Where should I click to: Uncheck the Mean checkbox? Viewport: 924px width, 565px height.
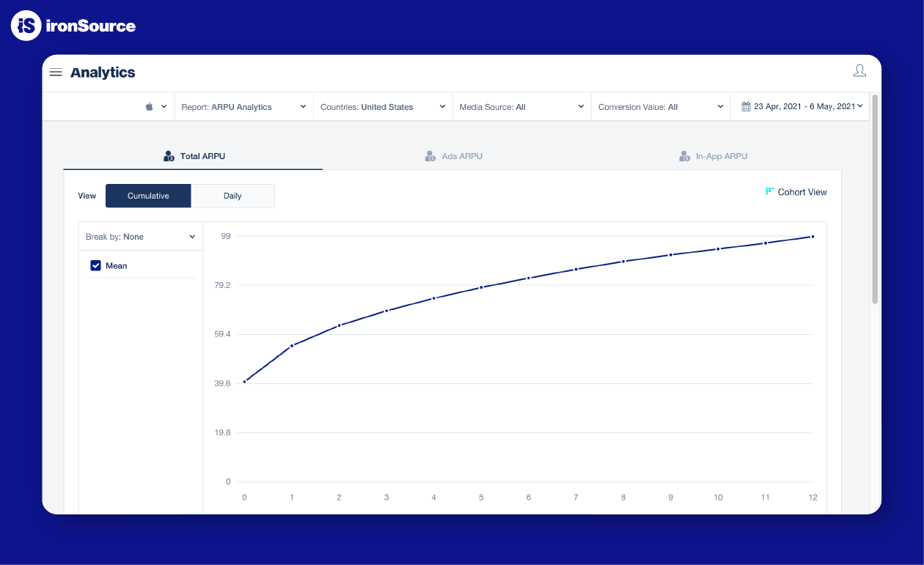click(x=95, y=266)
